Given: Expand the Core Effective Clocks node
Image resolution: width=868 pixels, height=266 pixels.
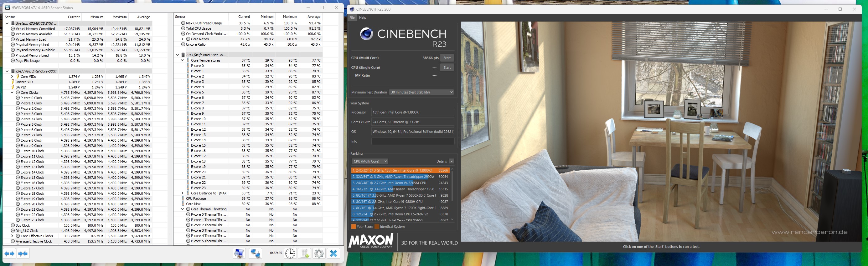Looking at the screenshot, I should coord(12,236).
